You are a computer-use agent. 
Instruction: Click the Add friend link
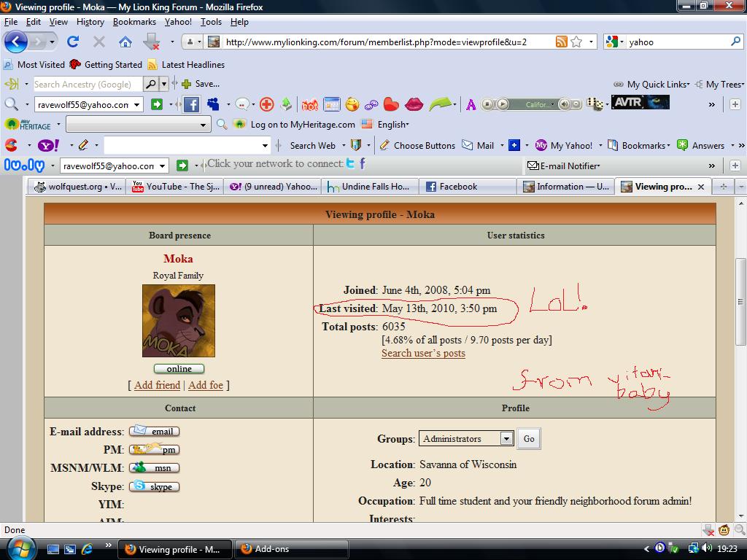point(158,385)
